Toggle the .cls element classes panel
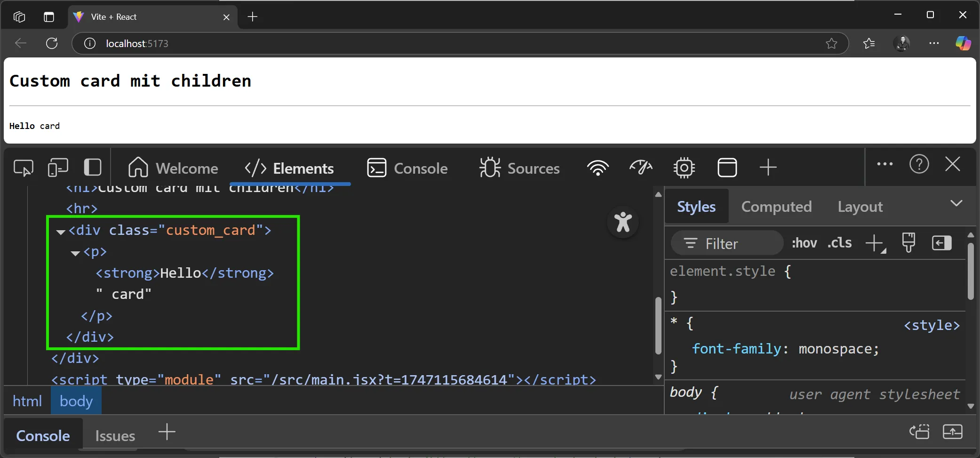 click(840, 243)
